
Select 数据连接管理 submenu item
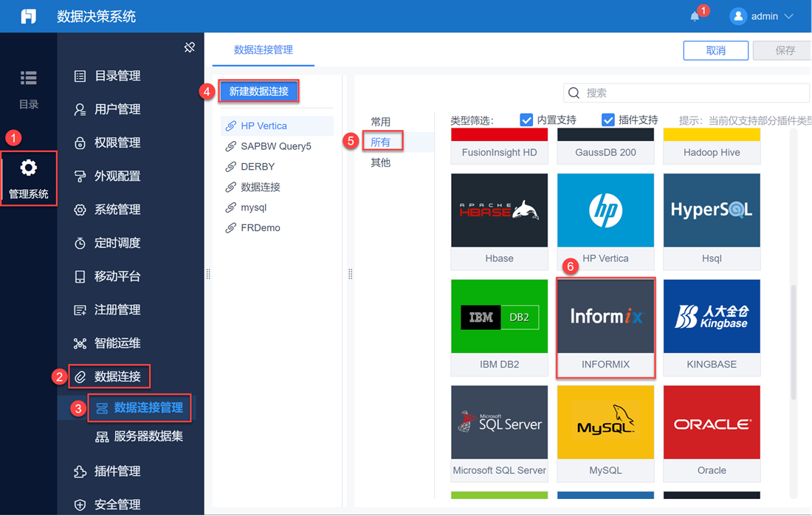(x=140, y=407)
